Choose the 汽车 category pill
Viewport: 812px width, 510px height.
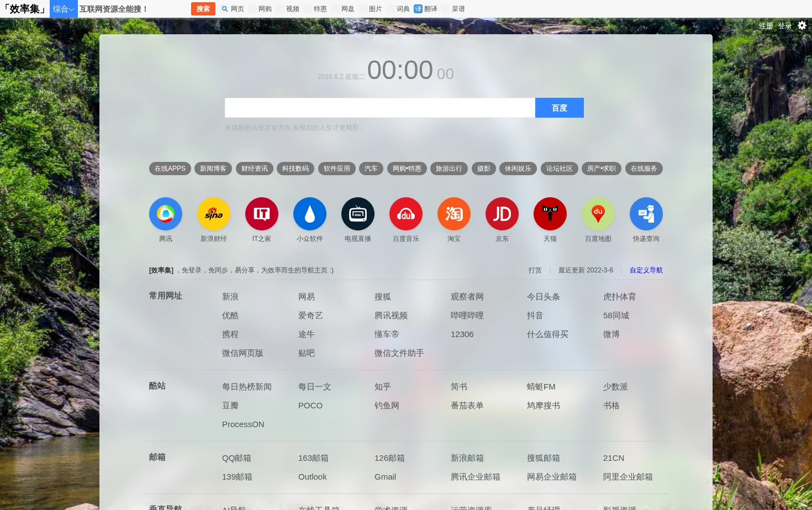pos(371,169)
